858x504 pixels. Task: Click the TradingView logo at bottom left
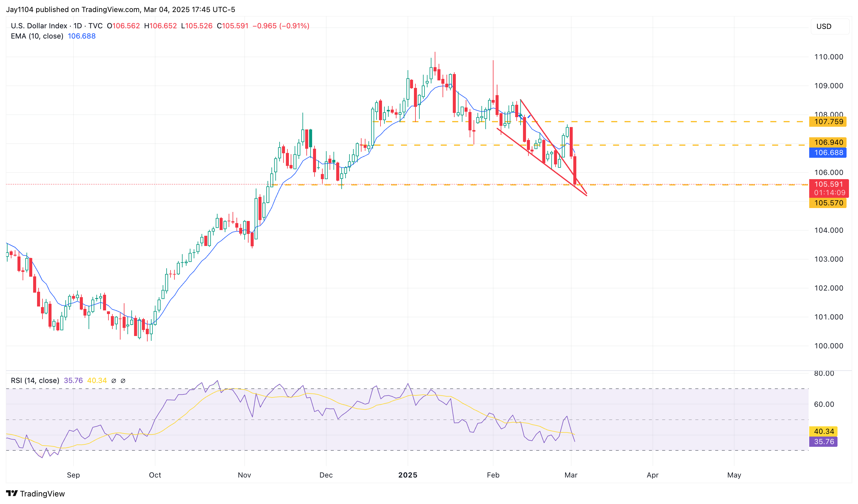[36, 493]
